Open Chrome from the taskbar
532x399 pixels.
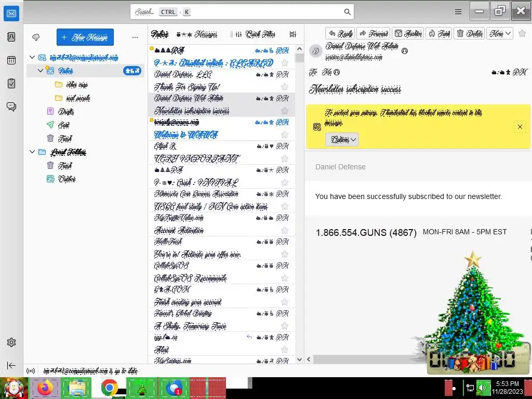coord(109,388)
